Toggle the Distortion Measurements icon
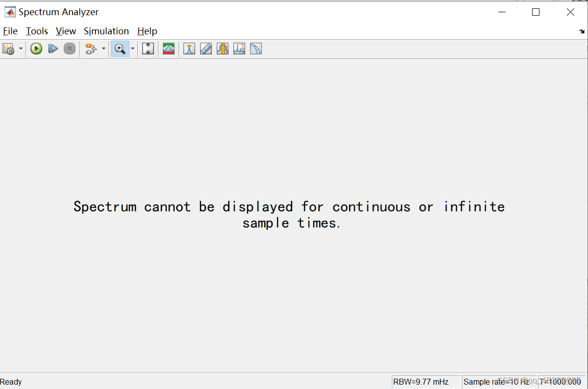Viewport: 588px width, 389px height. [239, 49]
